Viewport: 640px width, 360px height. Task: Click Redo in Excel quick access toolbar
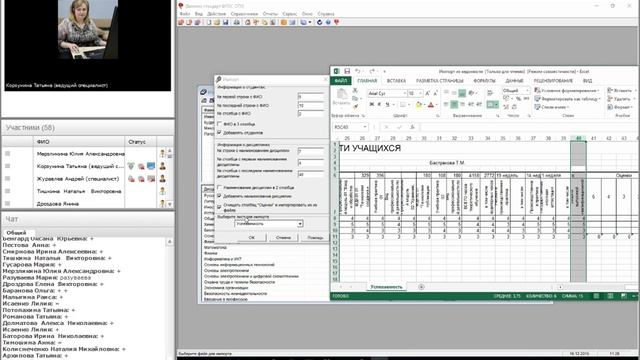[x=372, y=71]
